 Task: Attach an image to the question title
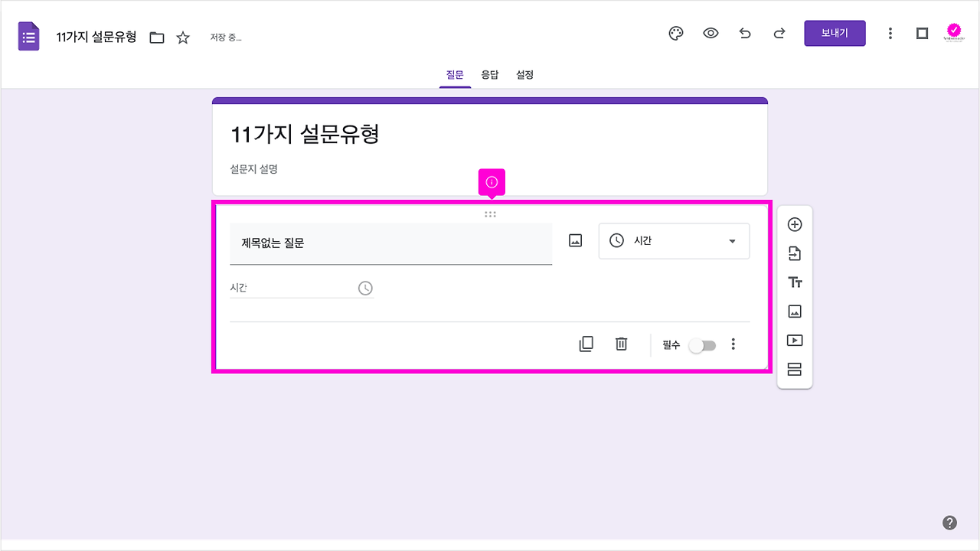575,240
